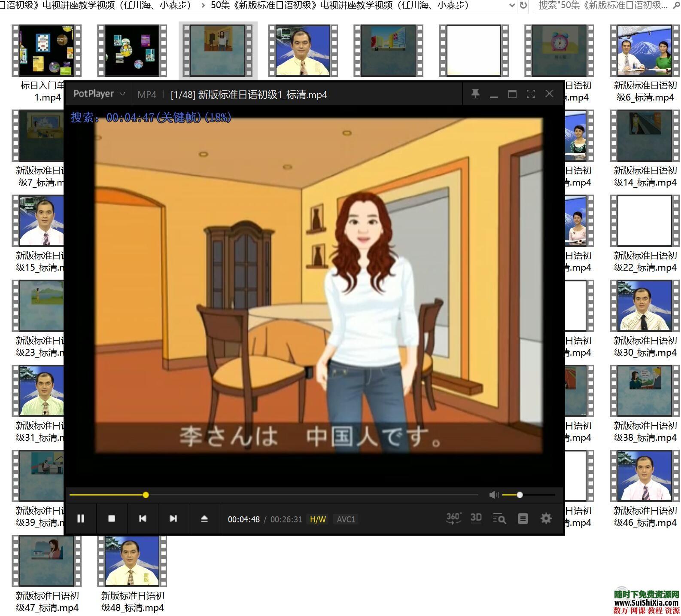Skip to next video track
The width and height of the screenshot is (681, 616).
[x=173, y=518]
